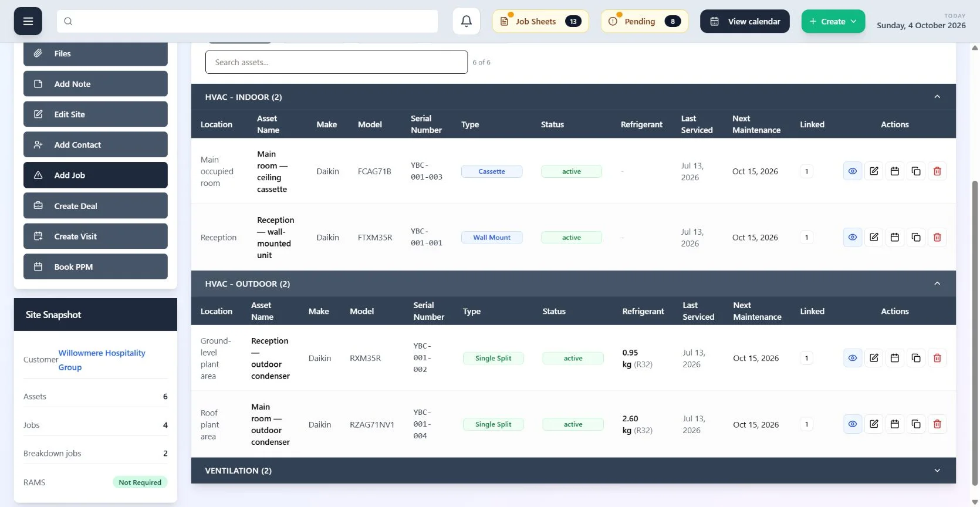Viewport: 980px width, 507px height.
Task: Click View calendar button
Action: [x=745, y=21]
